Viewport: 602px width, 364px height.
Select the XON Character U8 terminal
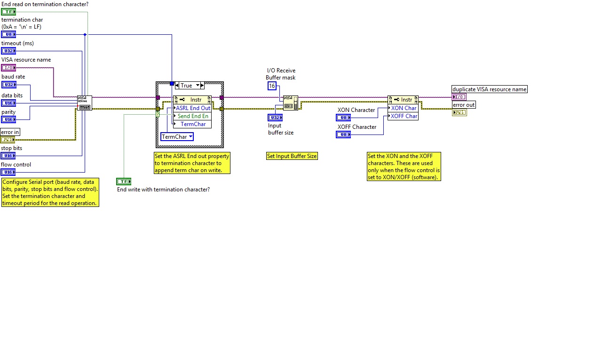coord(343,118)
